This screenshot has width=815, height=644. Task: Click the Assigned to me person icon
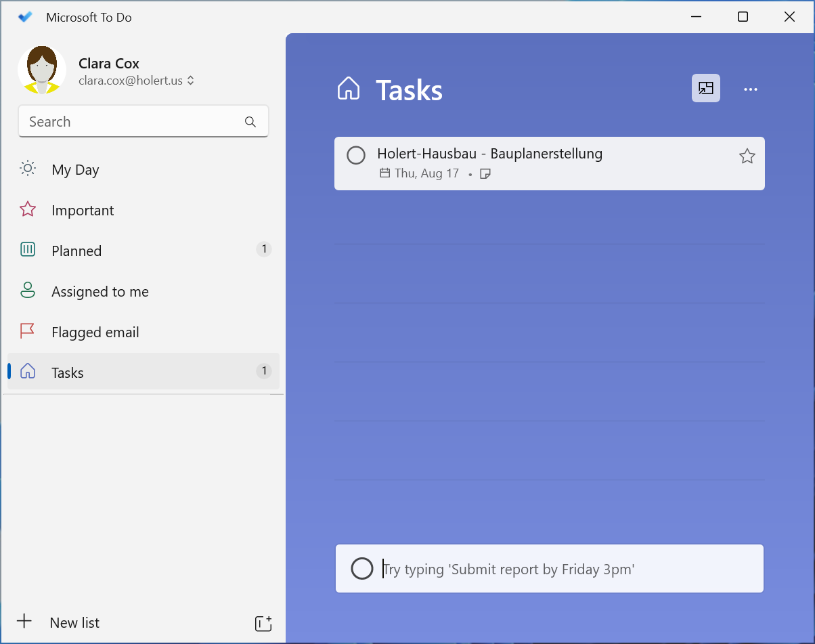coord(28,291)
